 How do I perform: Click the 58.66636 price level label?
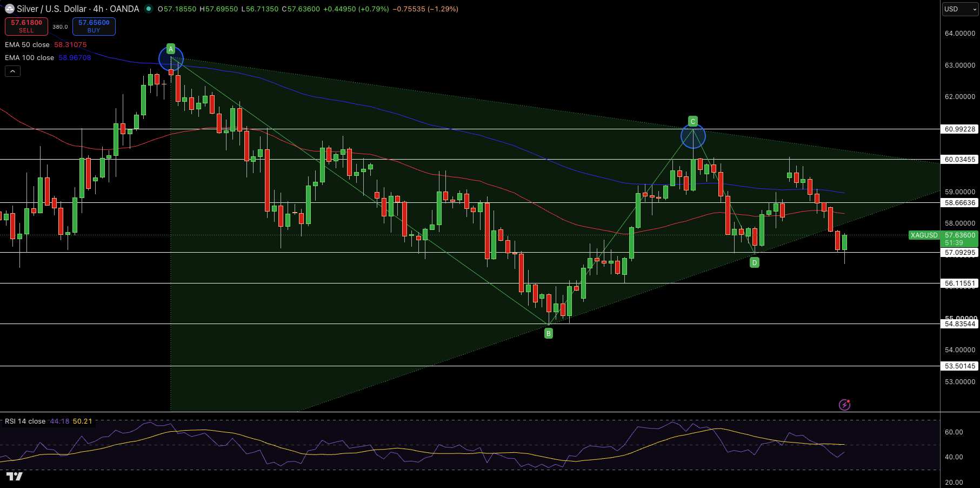click(960, 203)
